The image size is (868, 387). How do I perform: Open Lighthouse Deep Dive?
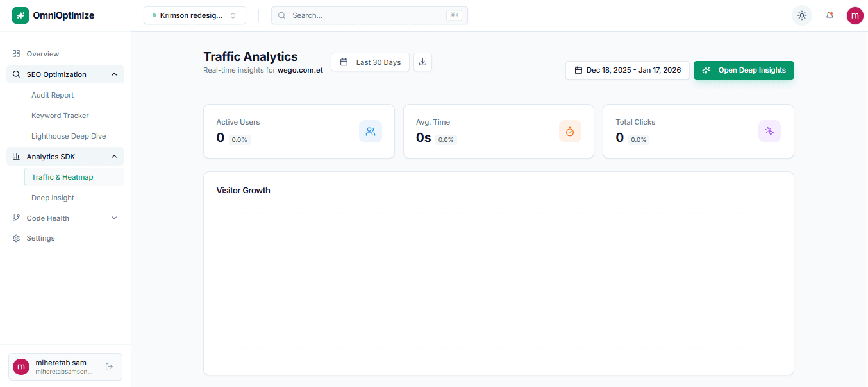[x=69, y=136]
